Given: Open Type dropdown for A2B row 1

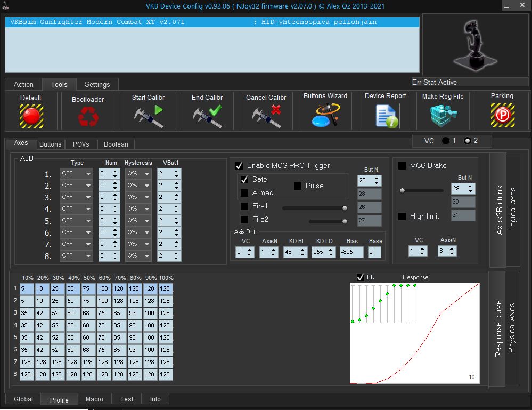Looking at the screenshot, I should point(76,174).
